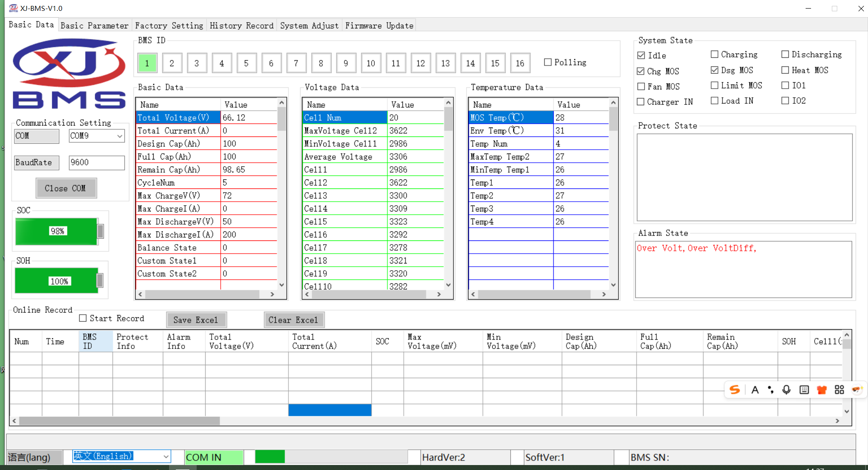Toggle the Chg MOS checkbox

(641, 71)
